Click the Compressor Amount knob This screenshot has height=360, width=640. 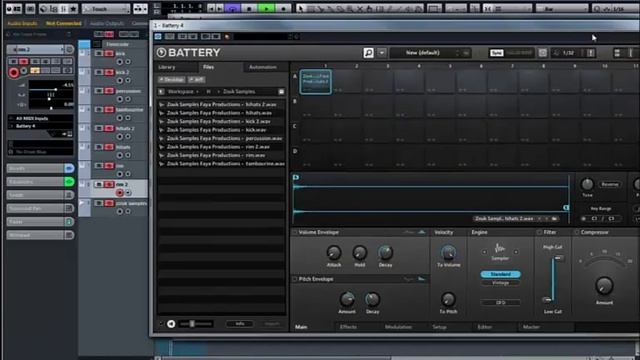point(604,285)
